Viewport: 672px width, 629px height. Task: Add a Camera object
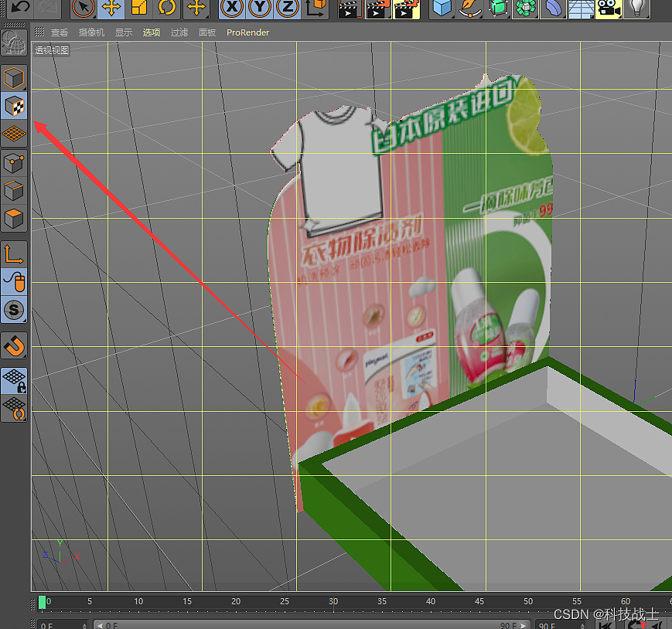(609, 8)
